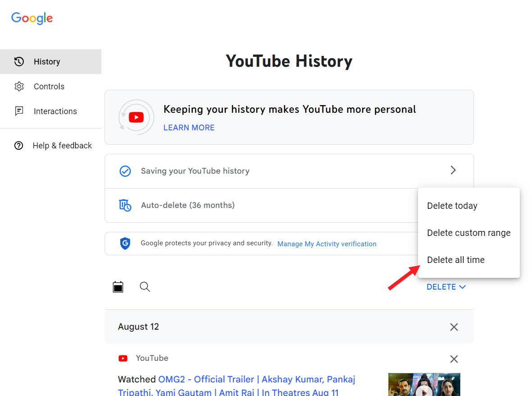Click the Interactions comment icon
This screenshot has width=532, height=396.
tap(19, 111)
